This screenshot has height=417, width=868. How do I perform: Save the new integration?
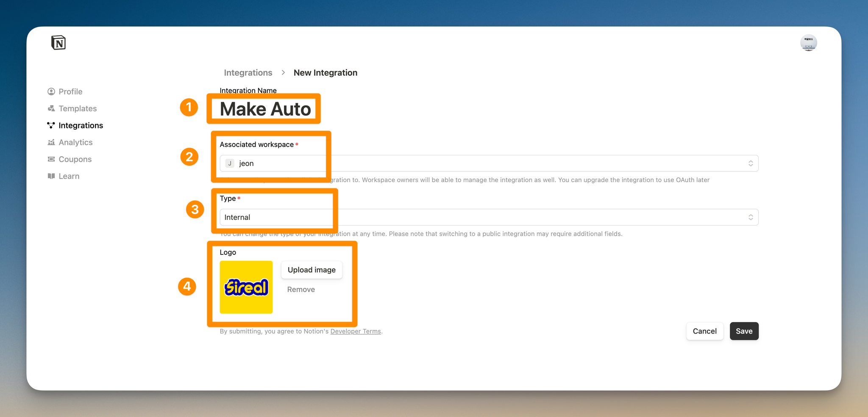coord(744,331)
